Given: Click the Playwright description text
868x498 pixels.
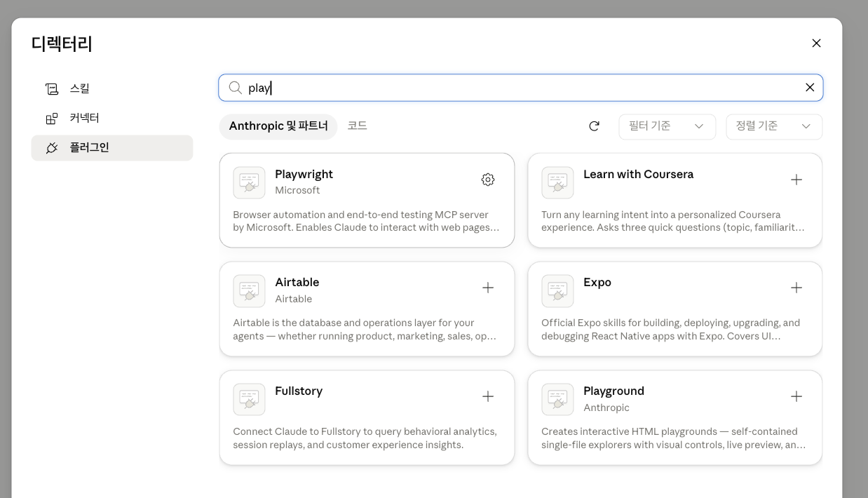Looking at the screenshot, I should (366, 221).
